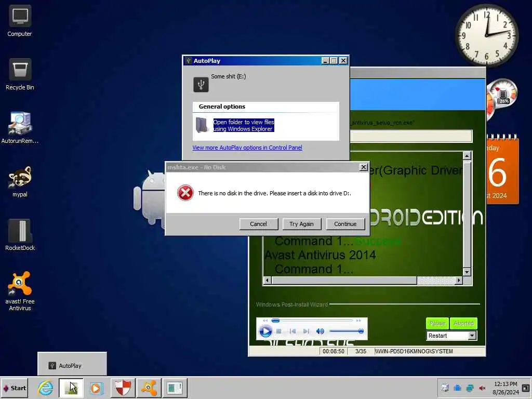Click the rewind arrows on the seek bar

(265, 321)
